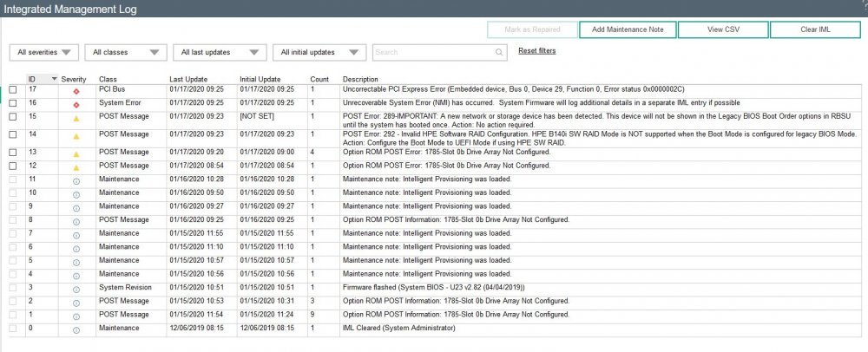Tick the checkbox for entry 3
Viewport: 868px width, 352px height.
[13, 287]
